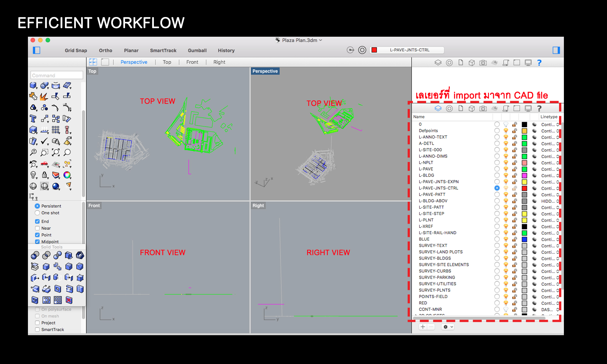Screen dimensions: 607x364
Task: Switch to the Front viewport tab
Action: [192, 62]
